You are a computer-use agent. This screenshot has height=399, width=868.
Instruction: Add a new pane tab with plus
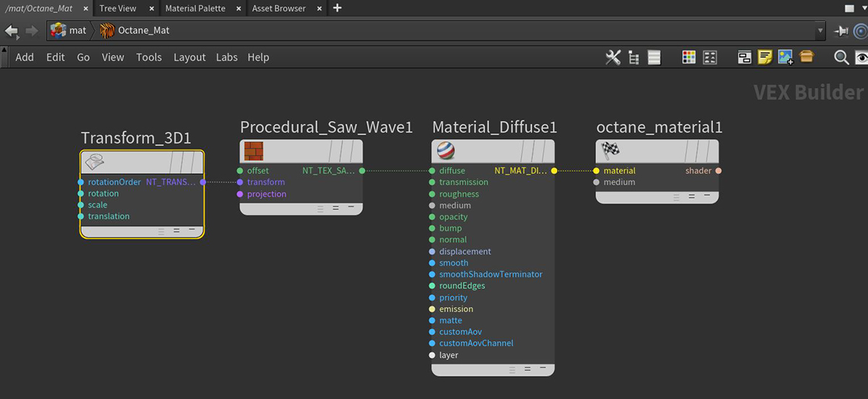tap(337, 9)
